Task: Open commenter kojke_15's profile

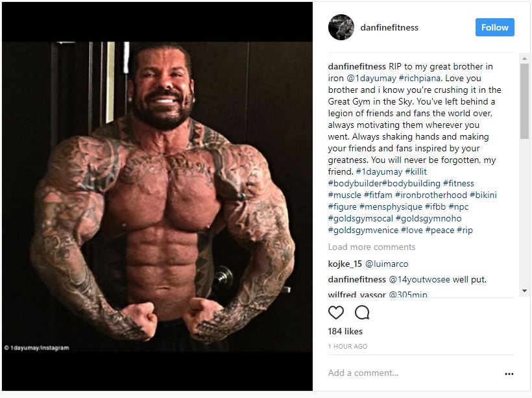Action: [345, 264]
